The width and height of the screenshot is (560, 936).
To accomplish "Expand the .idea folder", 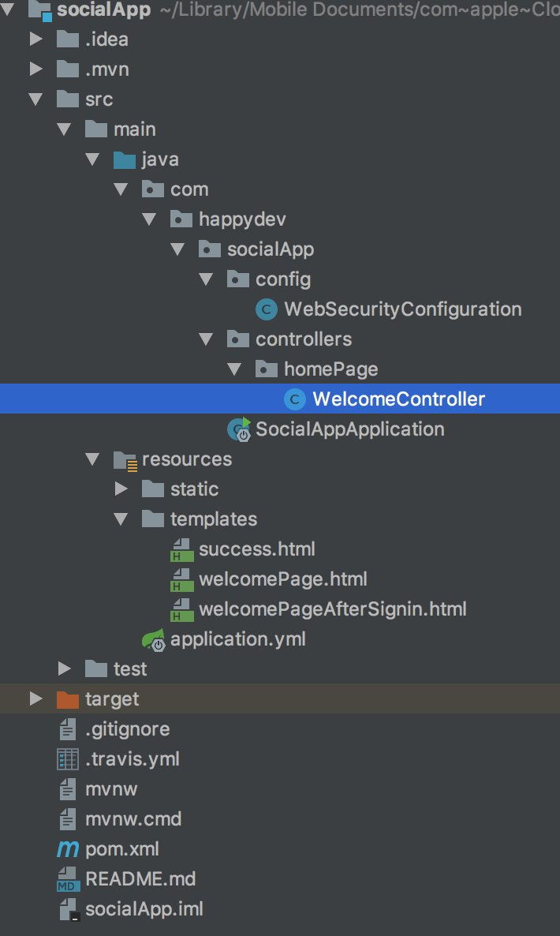I will coord(36,39).
